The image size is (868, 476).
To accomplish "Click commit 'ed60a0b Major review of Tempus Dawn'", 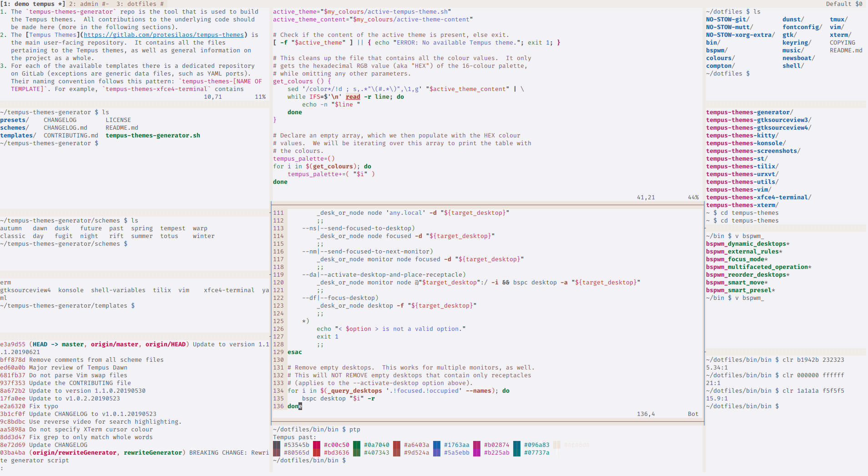I will pyautogui.click(x=64, y=368).
